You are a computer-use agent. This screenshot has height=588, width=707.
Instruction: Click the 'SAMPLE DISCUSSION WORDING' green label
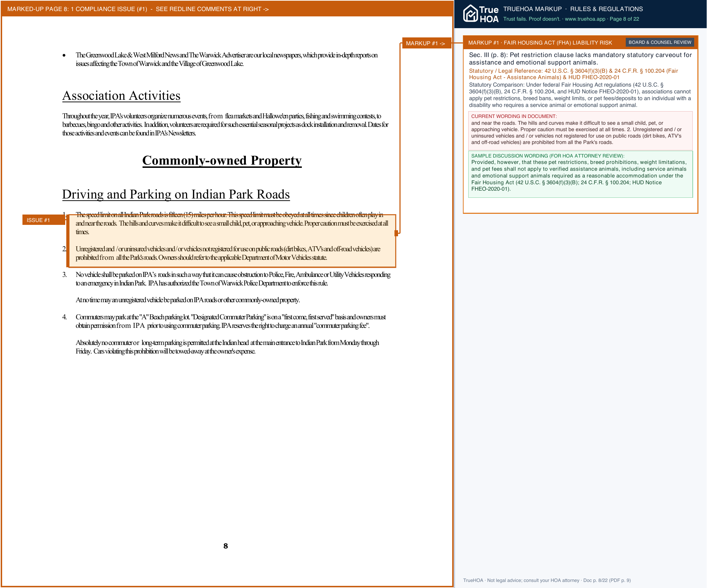tap(548, 156)
